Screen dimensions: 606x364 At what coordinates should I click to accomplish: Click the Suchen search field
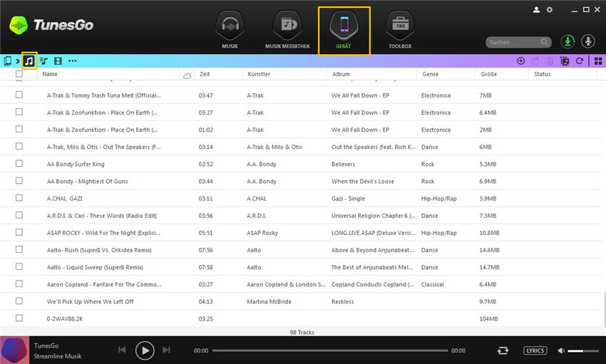coord(513,42)
